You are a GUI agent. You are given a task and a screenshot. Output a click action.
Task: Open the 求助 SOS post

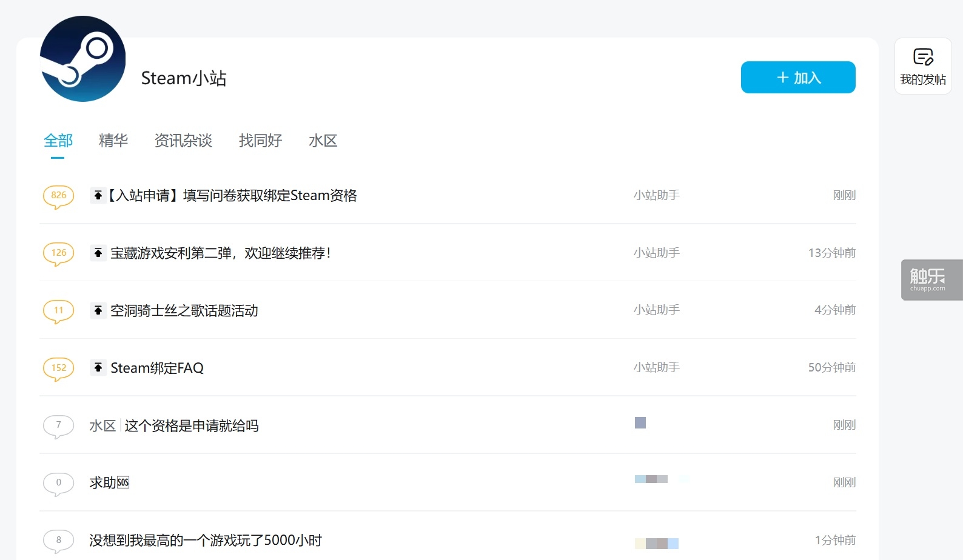click(x=109, y=482)
